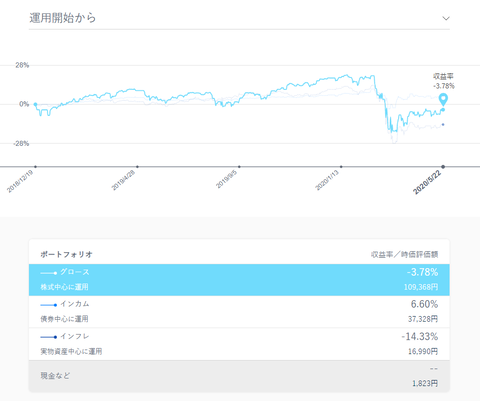The width and height of the screenshot is (480, 401).
Task: Select the グロース portfolio row
Action: 239,280
